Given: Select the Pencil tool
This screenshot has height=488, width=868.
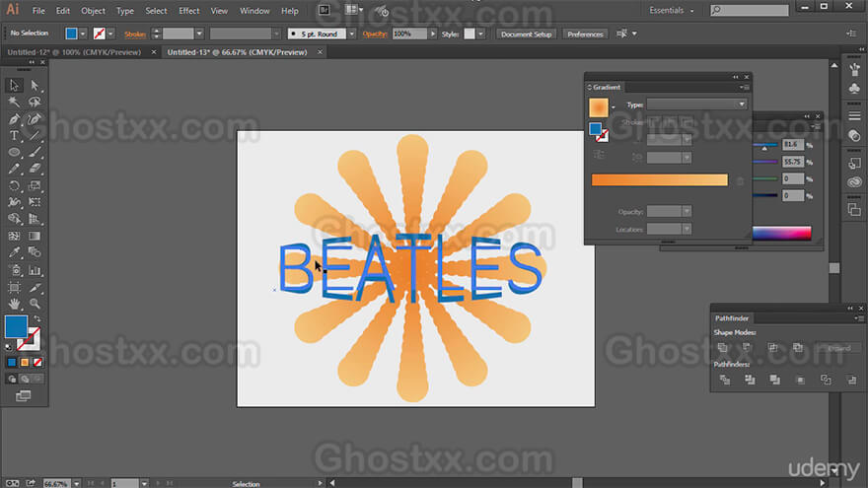Looking at the screenshot, I should coord(14,169).
